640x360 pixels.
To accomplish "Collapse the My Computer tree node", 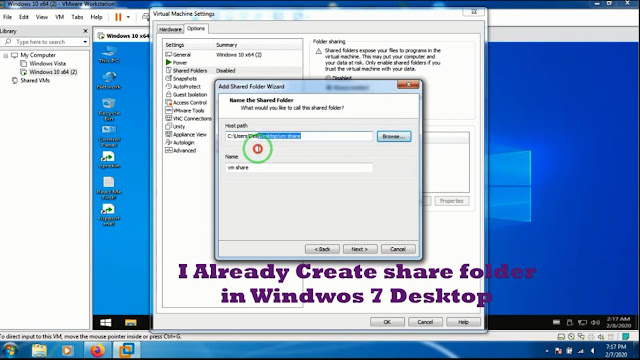I will [x=6, y=55].
